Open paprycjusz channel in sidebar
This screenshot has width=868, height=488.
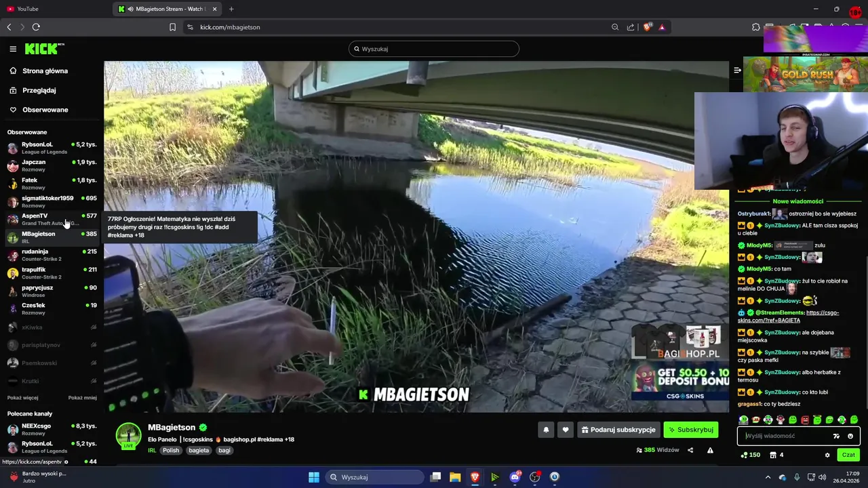(52, 291)
